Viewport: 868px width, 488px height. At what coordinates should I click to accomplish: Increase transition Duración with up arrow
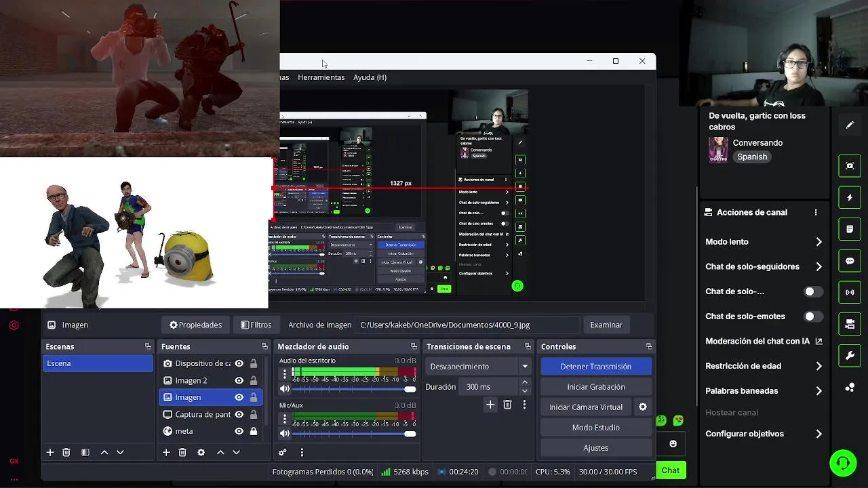tap(525, 383)
